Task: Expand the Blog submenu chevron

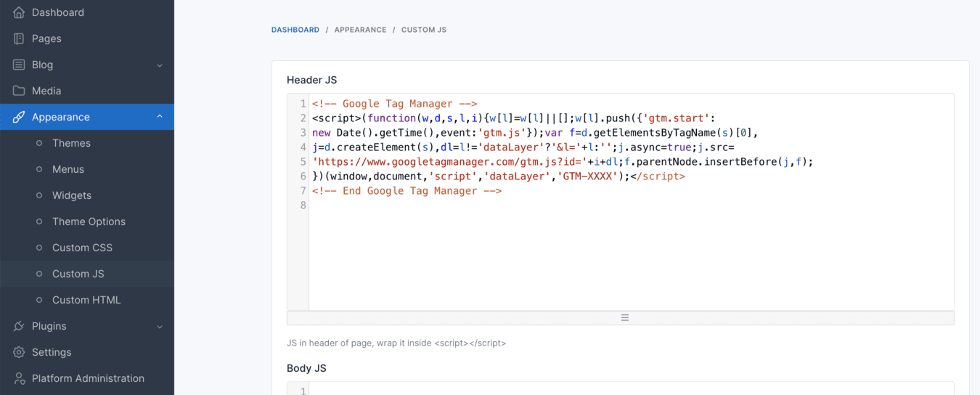Action: (160, 65)
